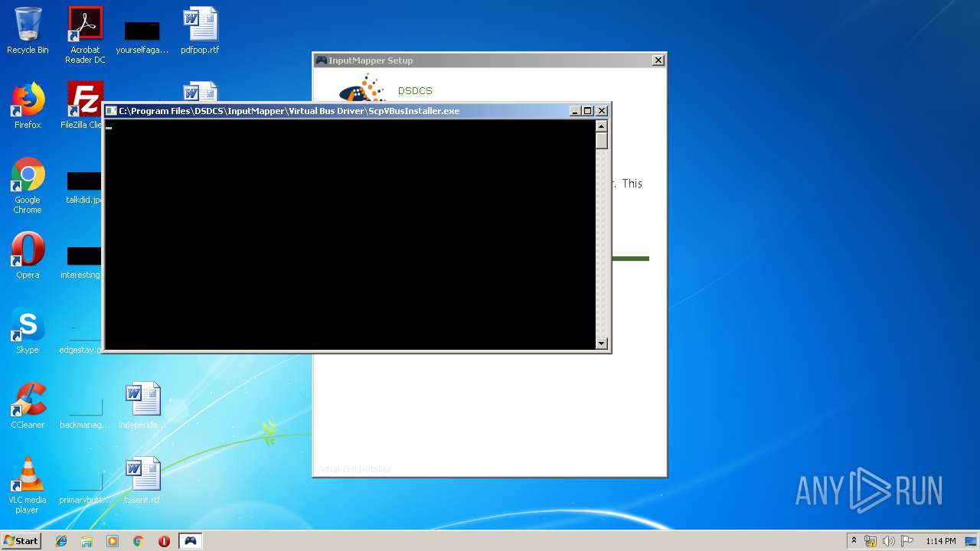Click the DSDCS text in InputMapper Setup
Viewport: 980px width, 551px height.
click(x=415, y=90)
